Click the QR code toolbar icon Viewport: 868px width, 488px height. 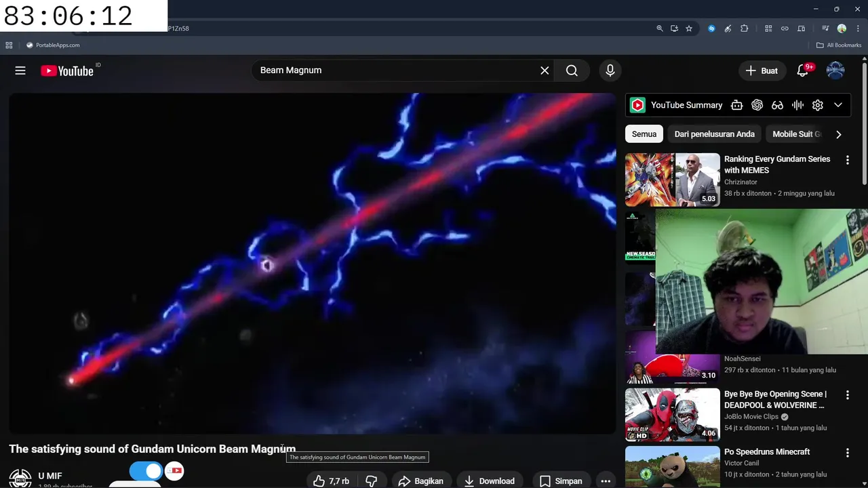pos(768,28)
